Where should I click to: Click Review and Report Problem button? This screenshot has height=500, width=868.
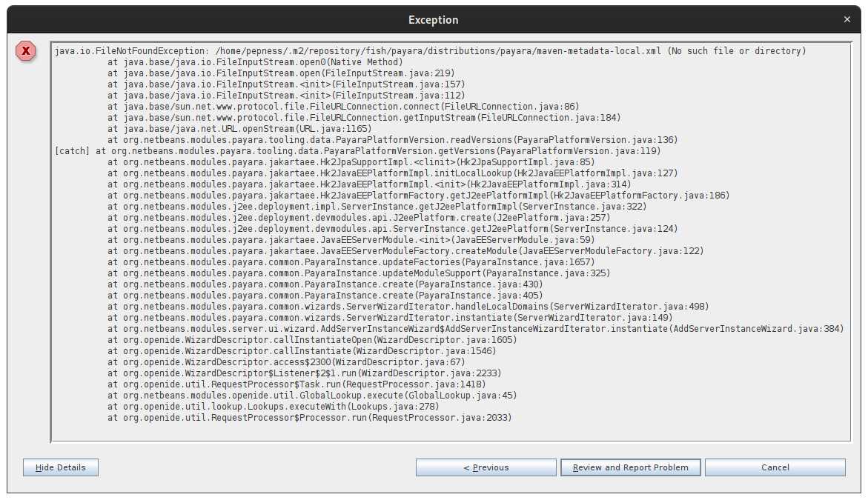[631, 467]
